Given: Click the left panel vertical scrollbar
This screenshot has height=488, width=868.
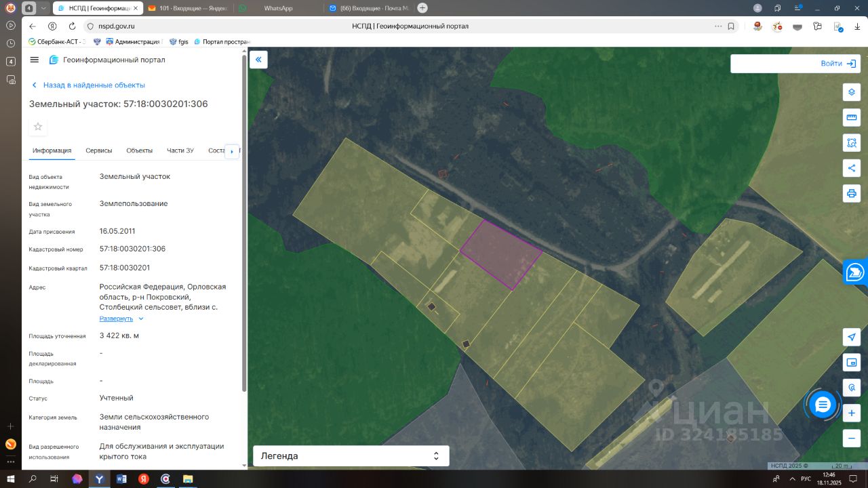Looking at the screenshot, I should (x=244, y=224).
